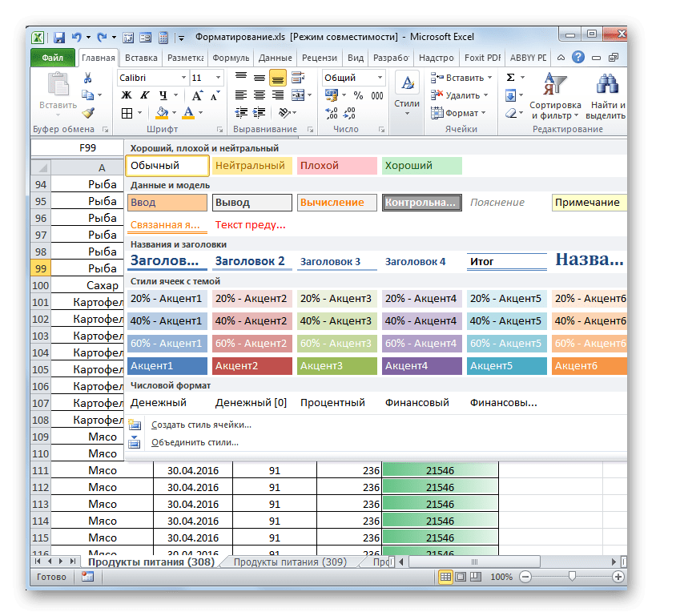Increase font size with the large A
The height and width of the screenshot is (616, 676).
click(x=197, y=95)
